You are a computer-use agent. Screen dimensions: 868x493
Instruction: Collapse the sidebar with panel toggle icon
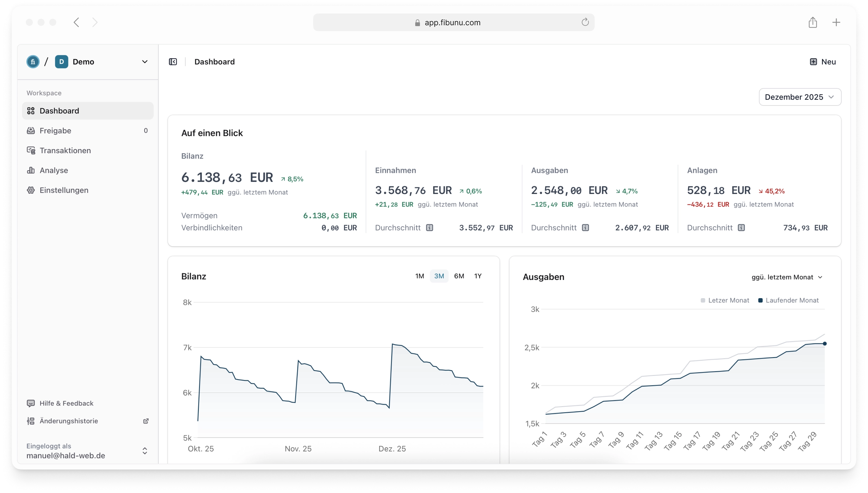coord(173,62)
